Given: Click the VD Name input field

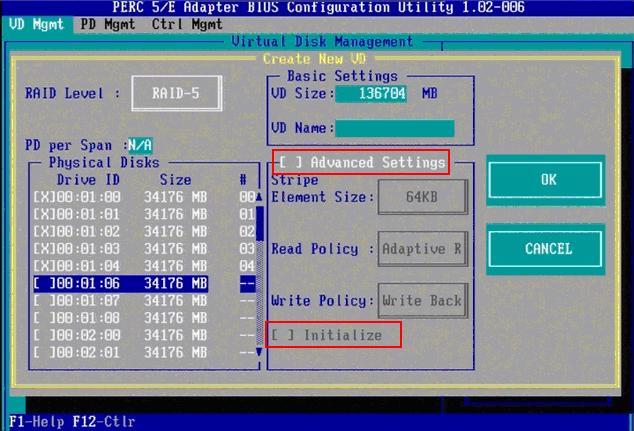Looking at the screenshot, I should click(395, 128).
